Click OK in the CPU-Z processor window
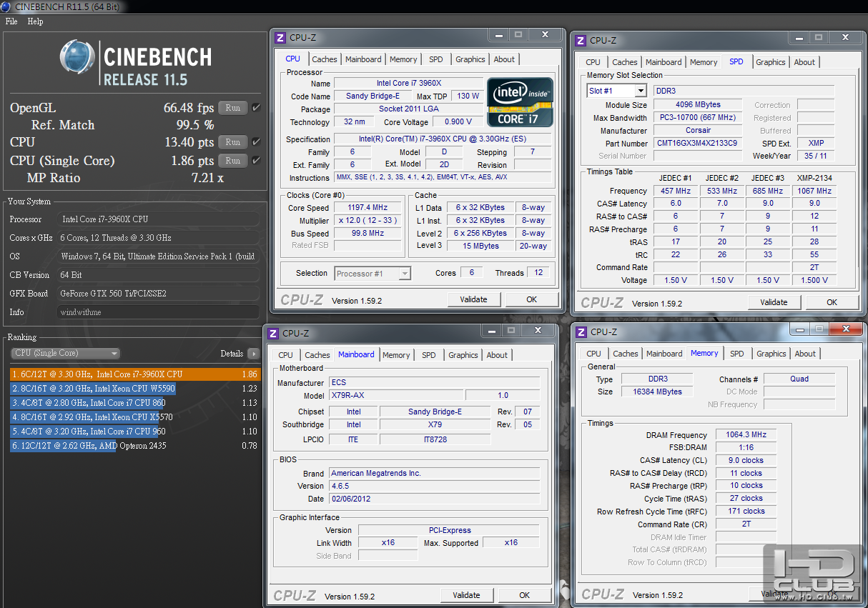The image size is (868, 608). point(531,300)
